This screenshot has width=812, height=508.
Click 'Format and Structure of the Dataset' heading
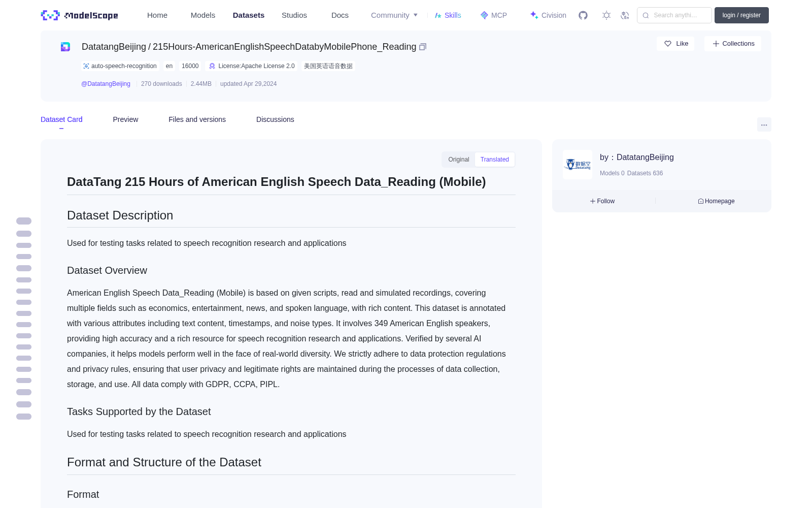click(164, 462)
